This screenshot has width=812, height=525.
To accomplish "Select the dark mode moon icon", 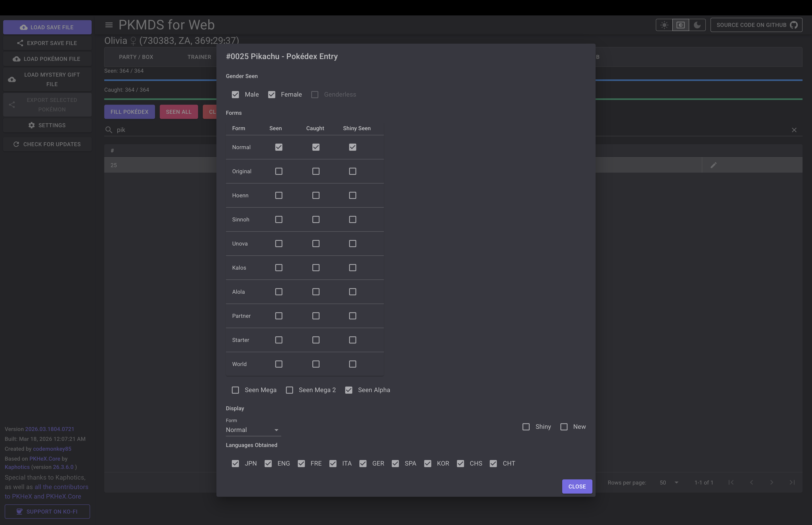I will coord(697,25).
